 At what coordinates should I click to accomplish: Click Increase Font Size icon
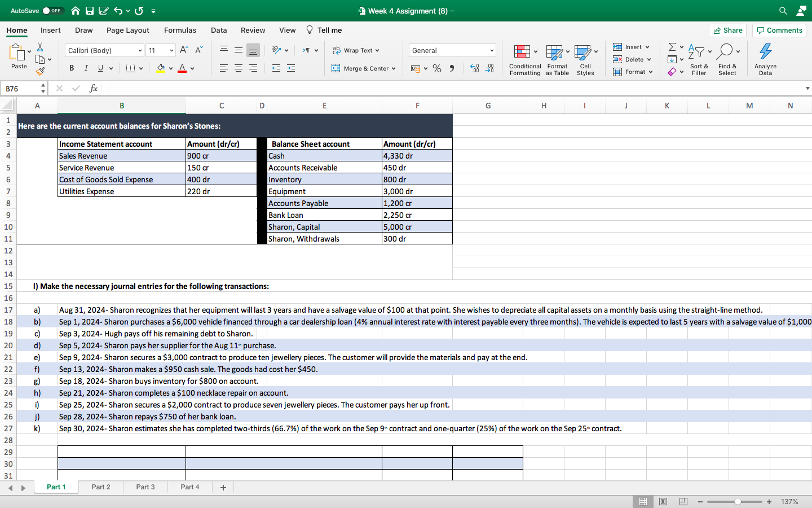point(184,50)
